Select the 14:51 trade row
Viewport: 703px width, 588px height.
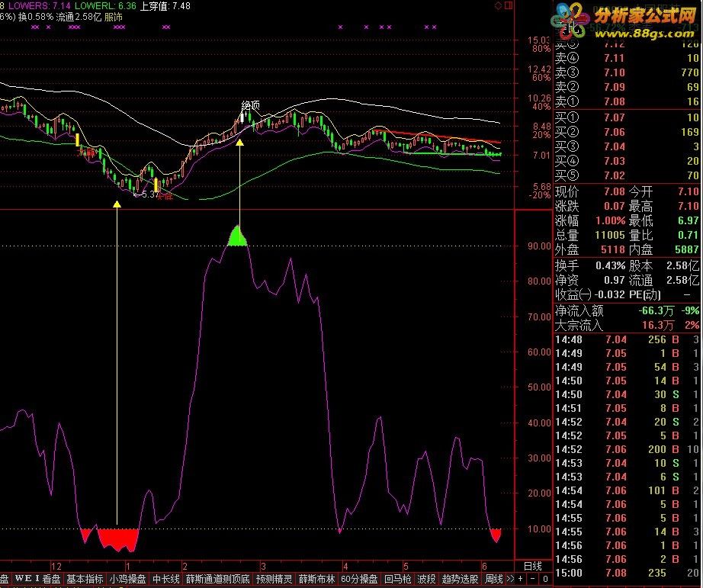pos(627,408)
